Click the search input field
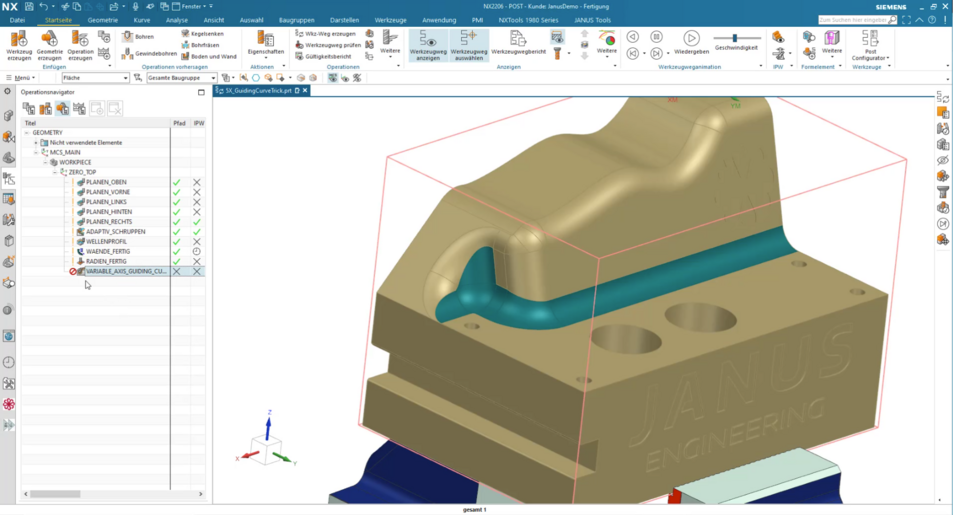Screen dimensions: 953x515 (852, 20)
